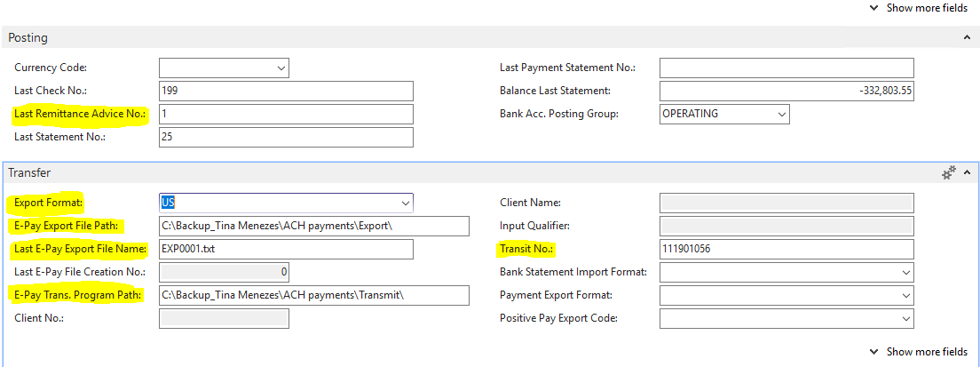Click the Last Remittance Advice No. field
Image resolution: width=980 pixels, height=367 pixels.
point(286,114)
